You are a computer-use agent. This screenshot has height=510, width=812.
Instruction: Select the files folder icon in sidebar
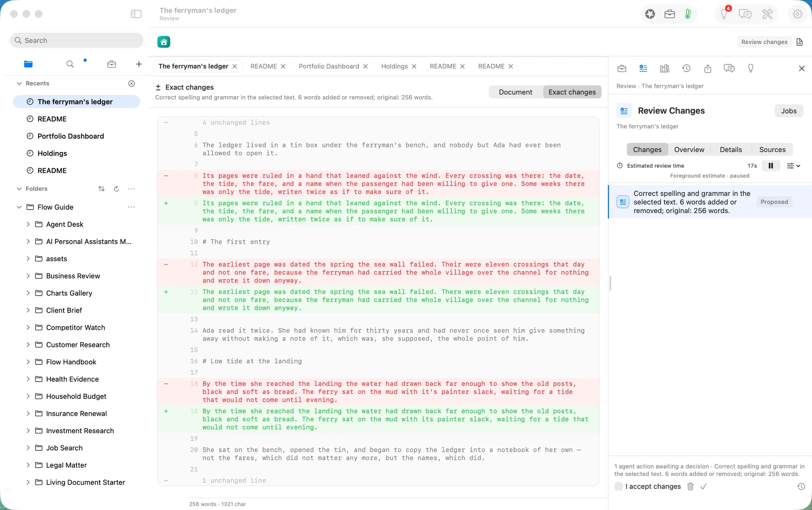pos(28,64)
